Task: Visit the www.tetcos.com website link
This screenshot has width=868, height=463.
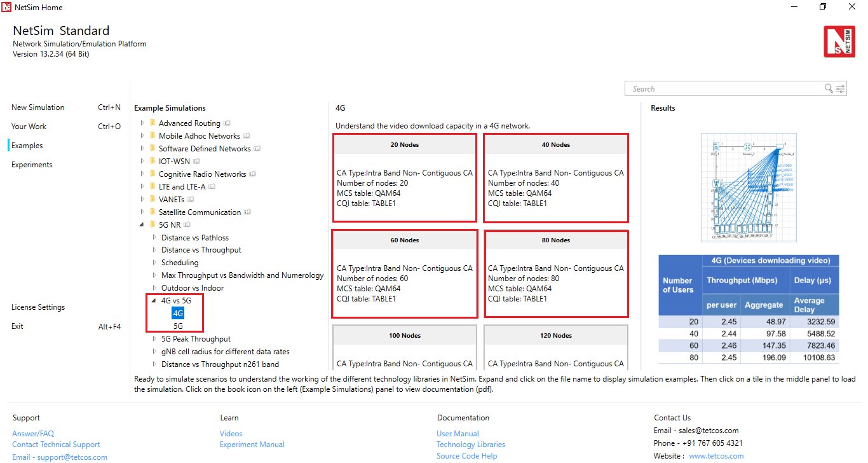Action: pyautogui.click(x=716, y=456)
